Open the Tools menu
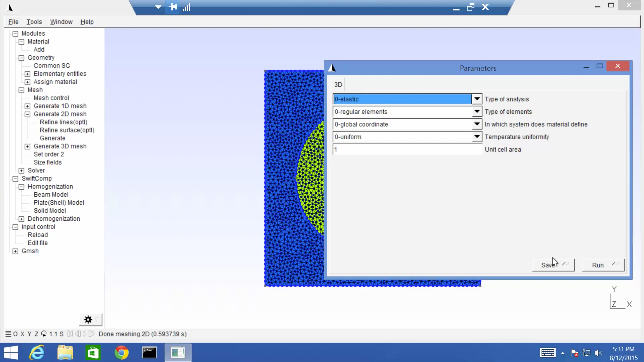This screenshot has width=644, height=362. point(34,22)
